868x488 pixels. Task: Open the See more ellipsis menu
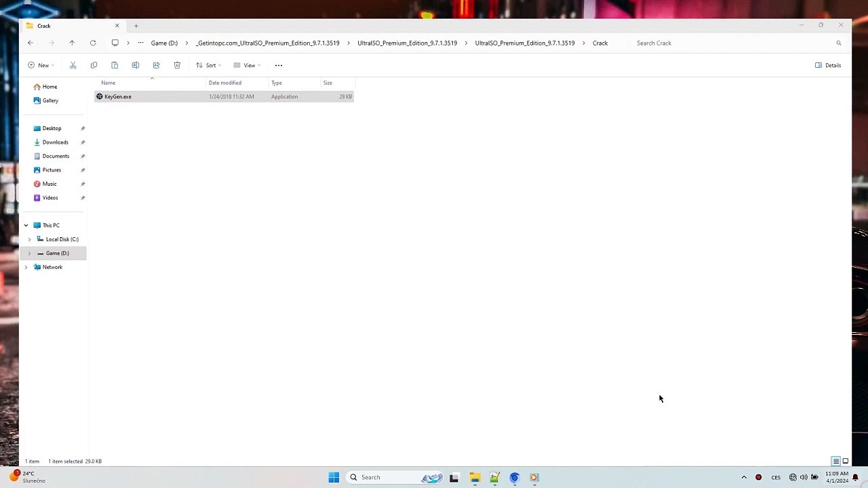coord(279,65)
